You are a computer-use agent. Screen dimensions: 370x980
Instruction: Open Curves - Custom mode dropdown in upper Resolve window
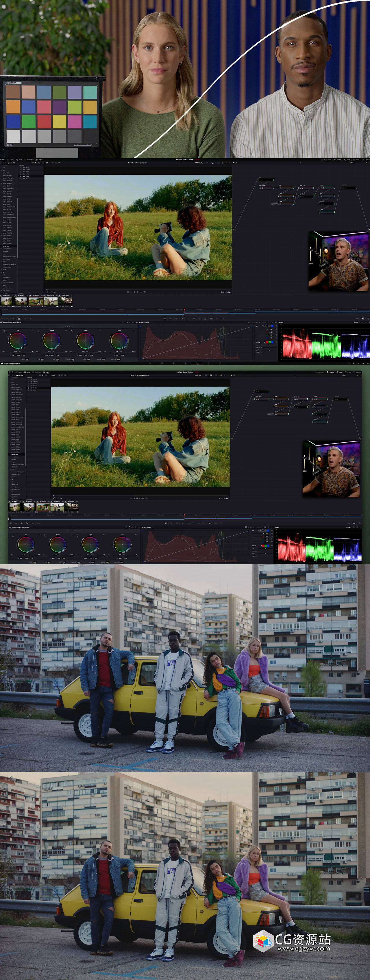point(145,323)
